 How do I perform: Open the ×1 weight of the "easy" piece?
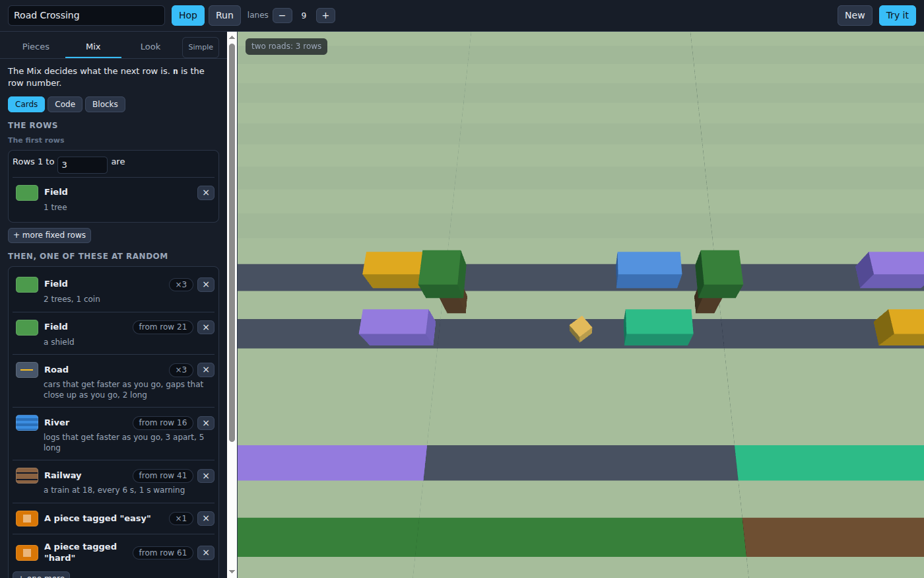click(181, 519)
